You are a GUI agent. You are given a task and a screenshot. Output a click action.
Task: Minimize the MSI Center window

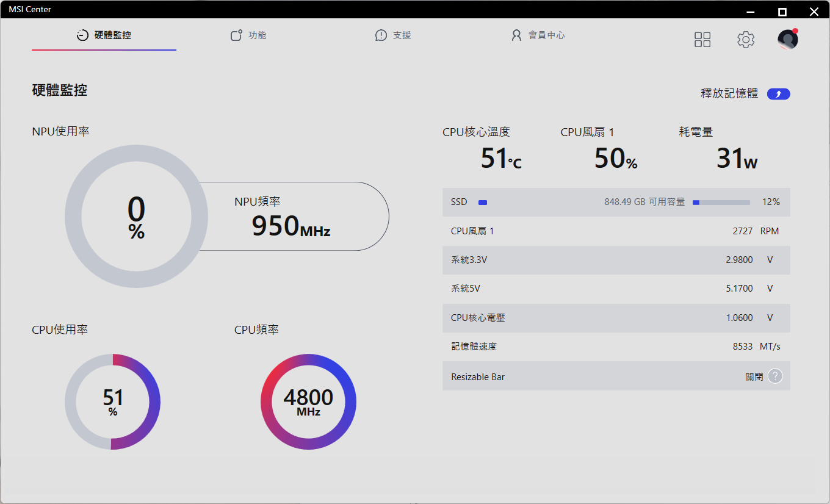coord(751,12)
